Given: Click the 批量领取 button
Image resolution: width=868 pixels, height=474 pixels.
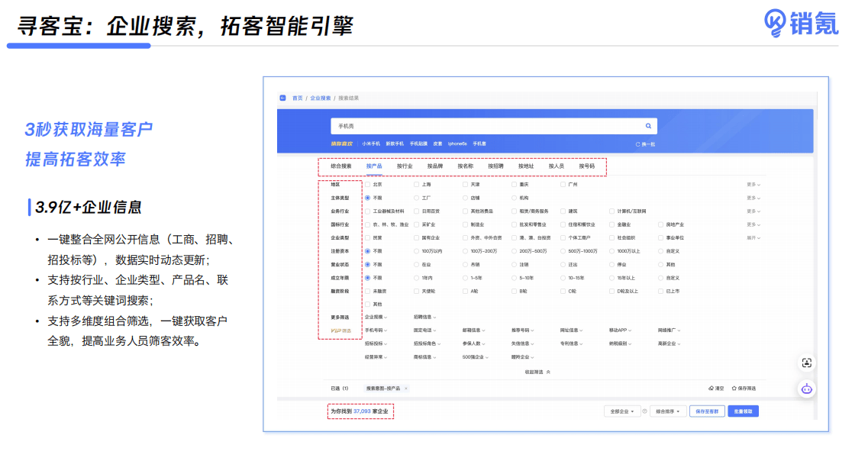Looking at the screenshot, I should [743, 411].
